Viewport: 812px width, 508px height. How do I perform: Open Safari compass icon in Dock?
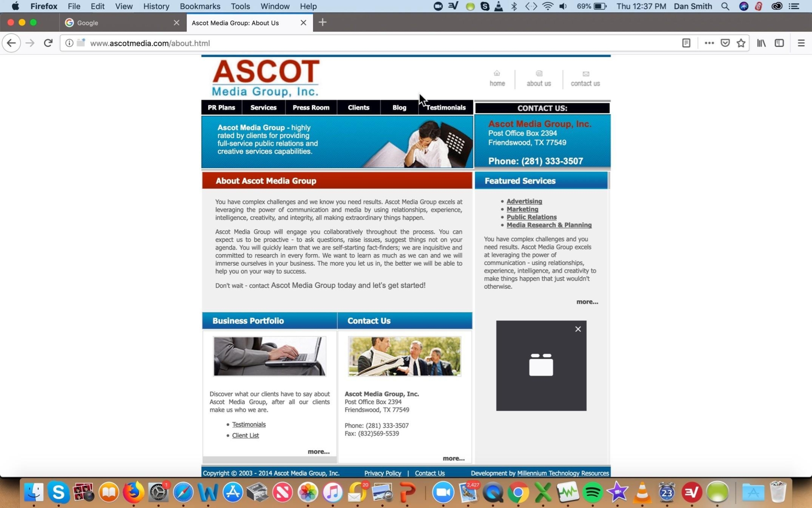[183, 492]
